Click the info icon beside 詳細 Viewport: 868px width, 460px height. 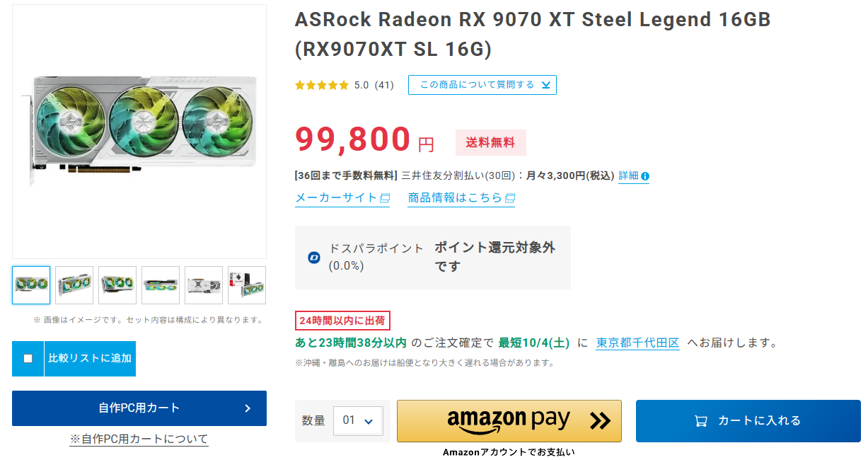pyautogui.click(x=645, y=176)
